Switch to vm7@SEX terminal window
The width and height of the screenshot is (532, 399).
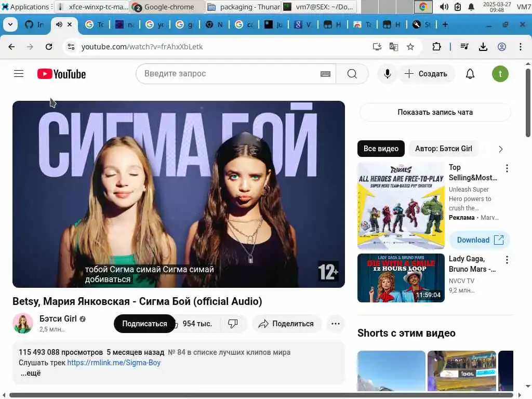(x=320, y=7)
